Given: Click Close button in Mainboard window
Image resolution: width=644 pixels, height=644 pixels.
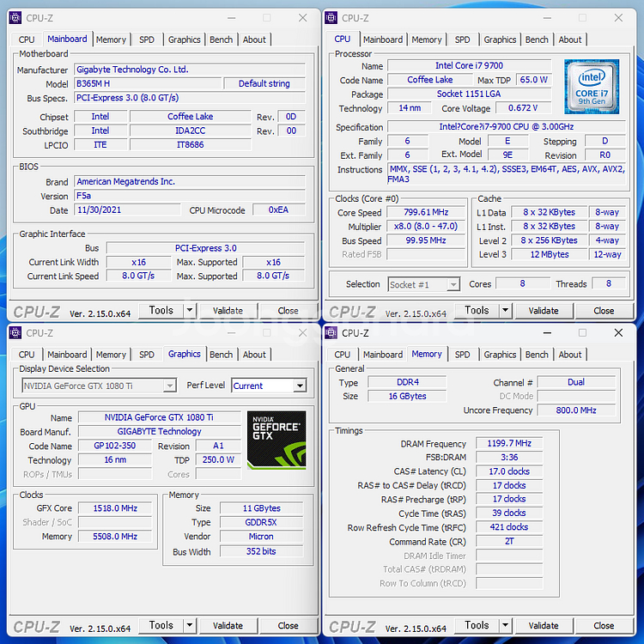Looking at the screenshot, I should (288, 311).
